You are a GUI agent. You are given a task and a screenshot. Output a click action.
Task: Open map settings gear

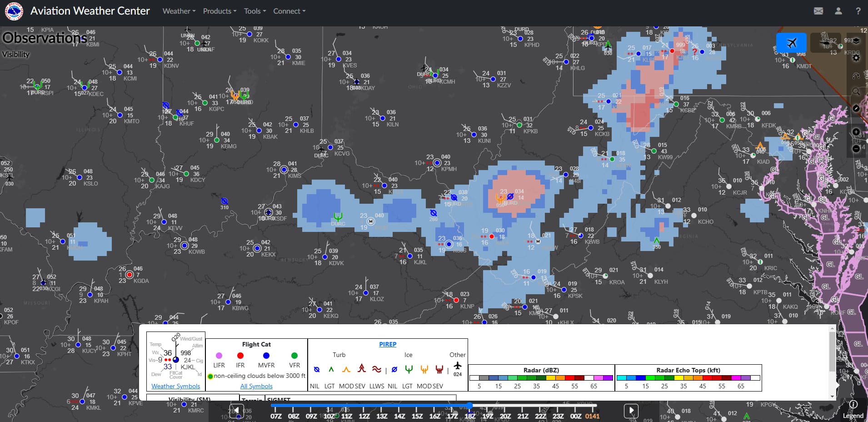point(856,58)
